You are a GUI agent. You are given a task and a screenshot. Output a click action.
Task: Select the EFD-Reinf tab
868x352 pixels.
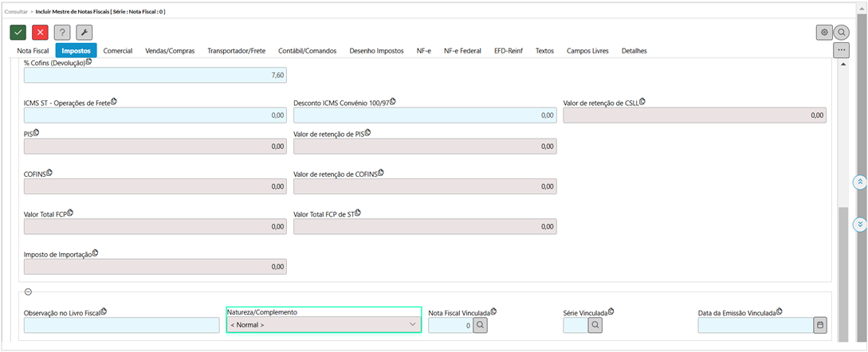click(x=509, y=51)
